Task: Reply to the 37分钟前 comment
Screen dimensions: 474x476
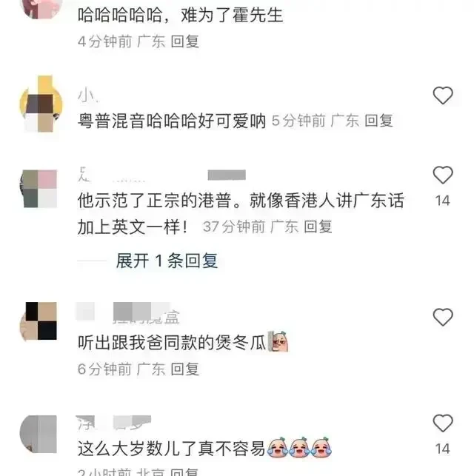Action: coord(318,227)
